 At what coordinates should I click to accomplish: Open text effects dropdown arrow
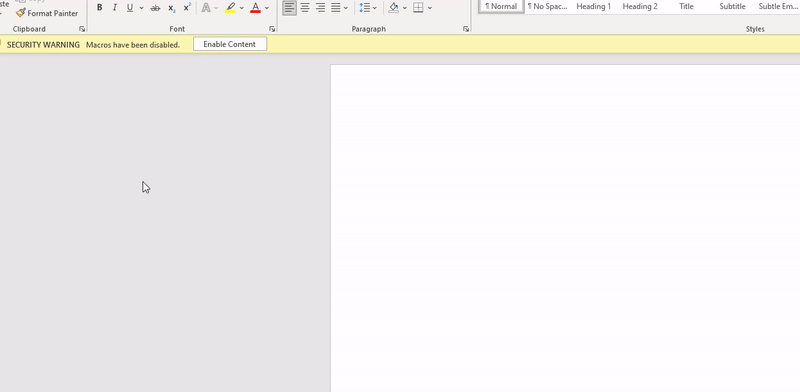click(216, 8)
